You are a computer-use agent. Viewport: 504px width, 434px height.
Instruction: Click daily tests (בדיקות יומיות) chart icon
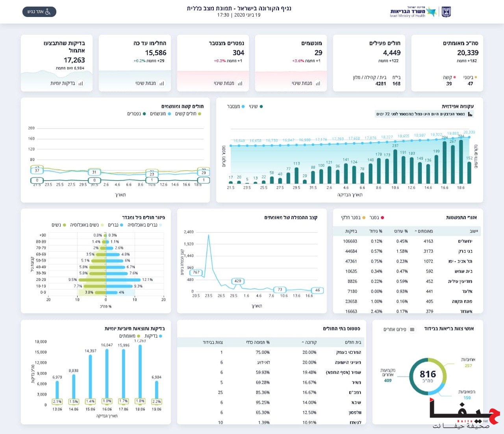(x=81, y=83)
